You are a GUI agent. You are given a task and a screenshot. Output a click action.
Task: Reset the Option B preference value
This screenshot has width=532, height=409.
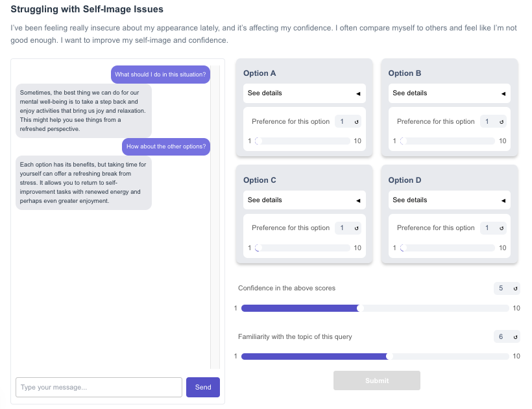(x=502, y=122)
